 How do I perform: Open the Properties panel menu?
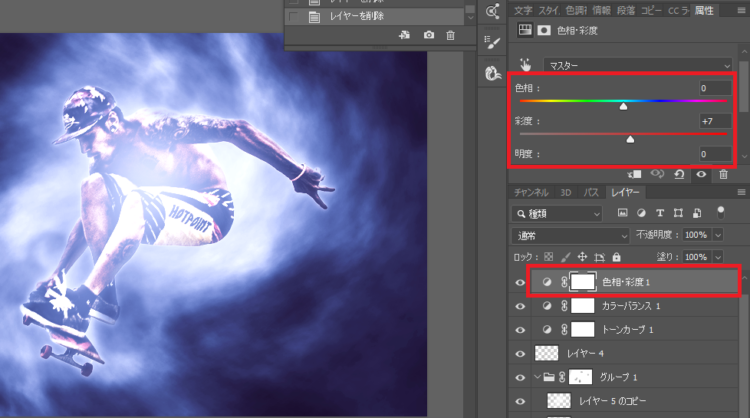pyautogui.click(x=741, y=10)
